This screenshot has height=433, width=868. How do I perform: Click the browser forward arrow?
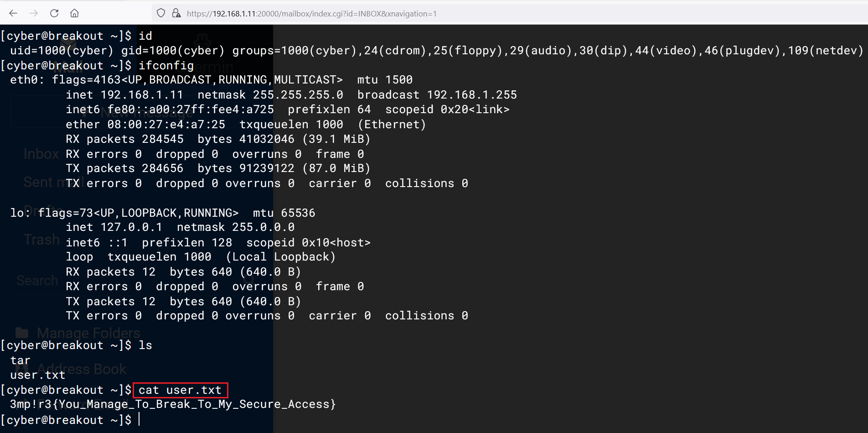coord(34,13)
